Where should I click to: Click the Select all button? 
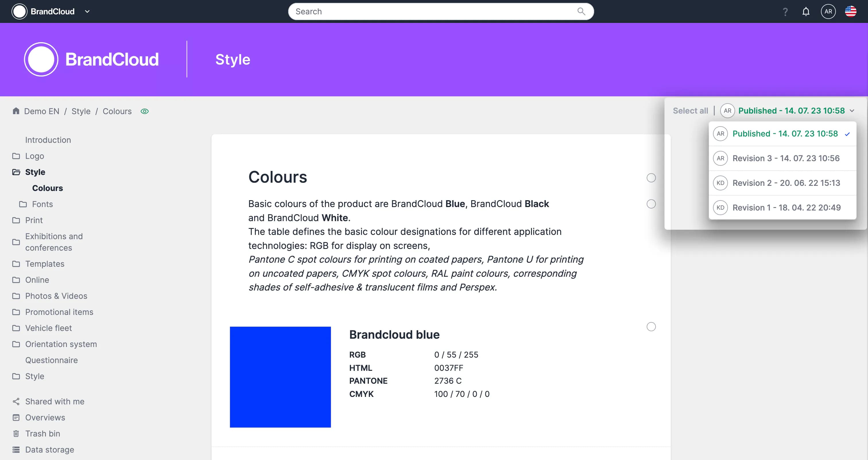coord(690,111)
